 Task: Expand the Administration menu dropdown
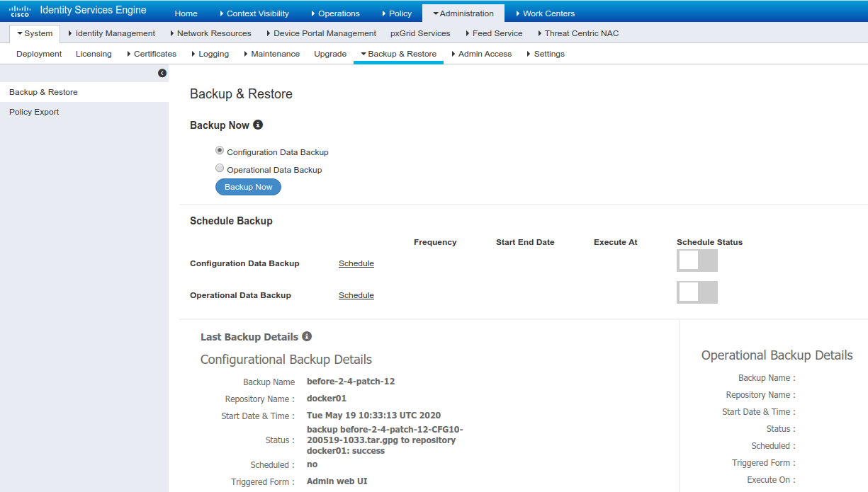click(463, 13)
